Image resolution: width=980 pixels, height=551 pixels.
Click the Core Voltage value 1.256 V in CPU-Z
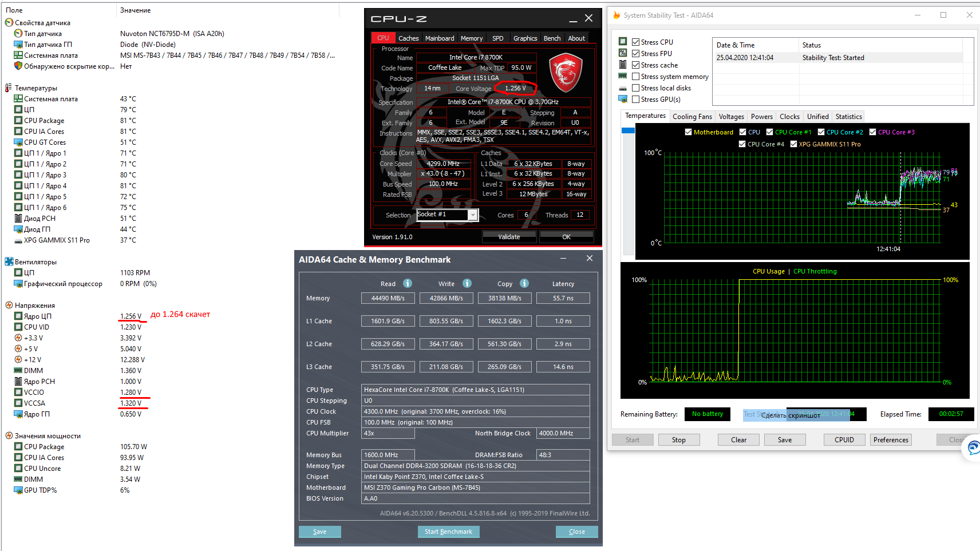515,88
